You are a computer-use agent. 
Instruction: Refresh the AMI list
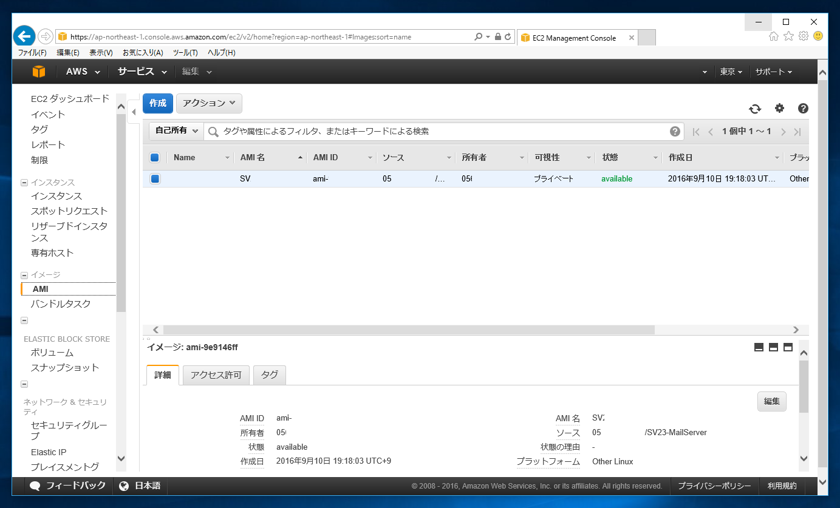[755, 109]
